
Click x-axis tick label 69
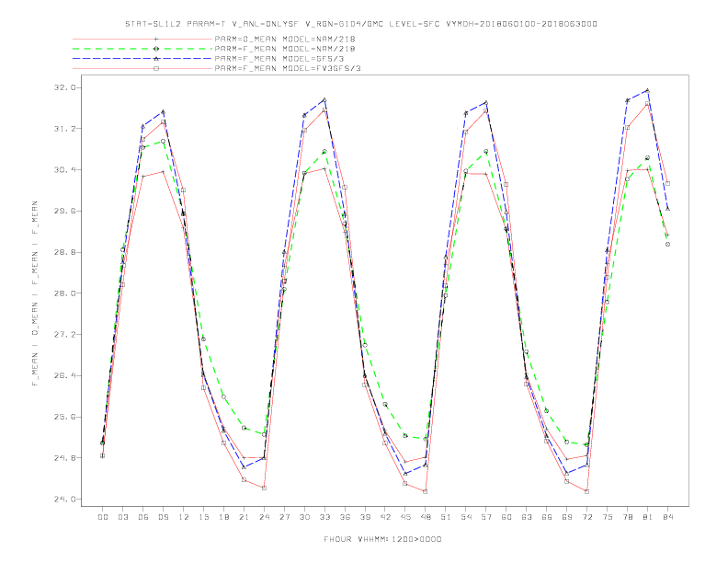[x=567, y=517]
